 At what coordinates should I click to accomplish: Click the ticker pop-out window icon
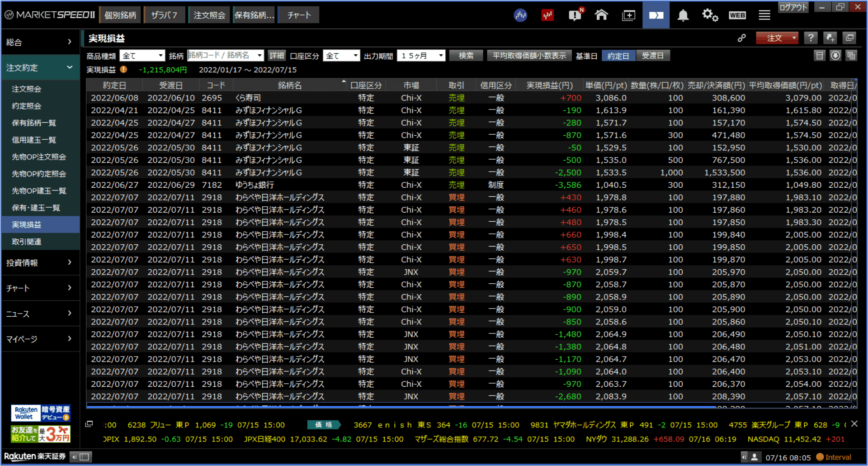(x=89, y=424)
